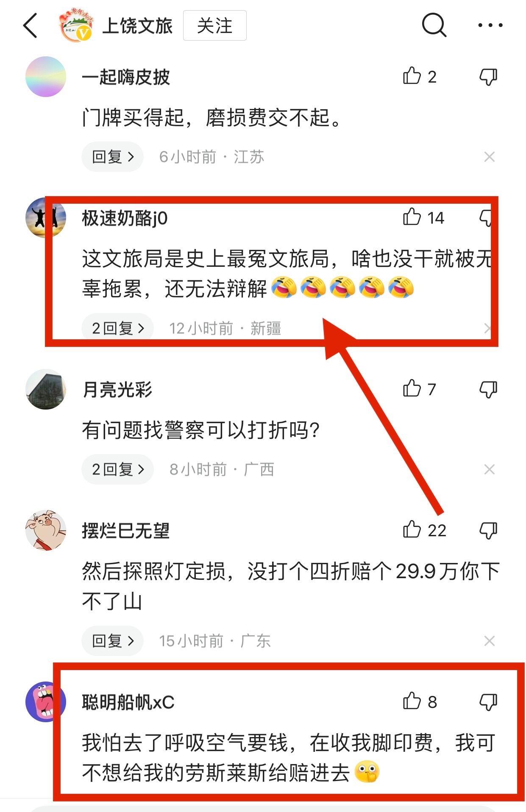Image resolution: width=526 pixels, height=812 pixels.
Task: Like the comment by 月亮光彩
Action: pos(420,389)
